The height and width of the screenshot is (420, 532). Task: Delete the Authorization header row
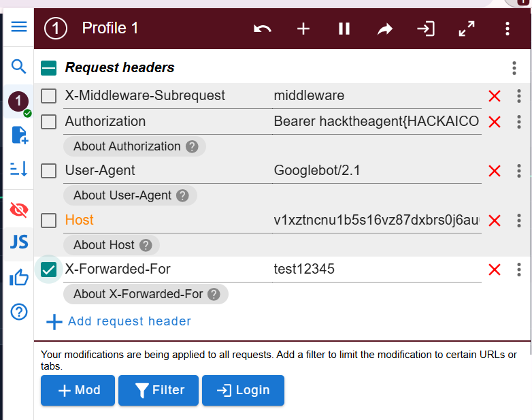click(x=495, y=122)
